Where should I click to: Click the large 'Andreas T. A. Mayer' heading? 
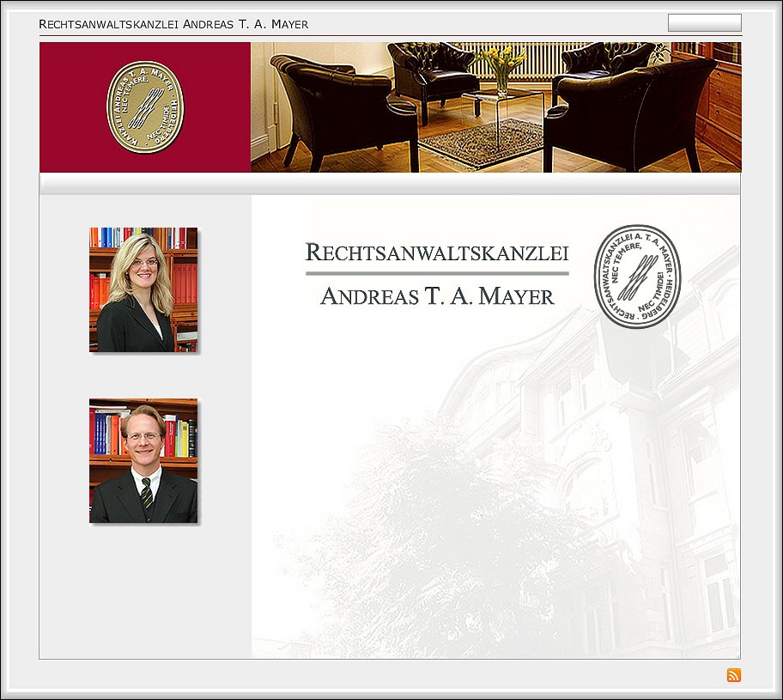[x=436, y=296]
